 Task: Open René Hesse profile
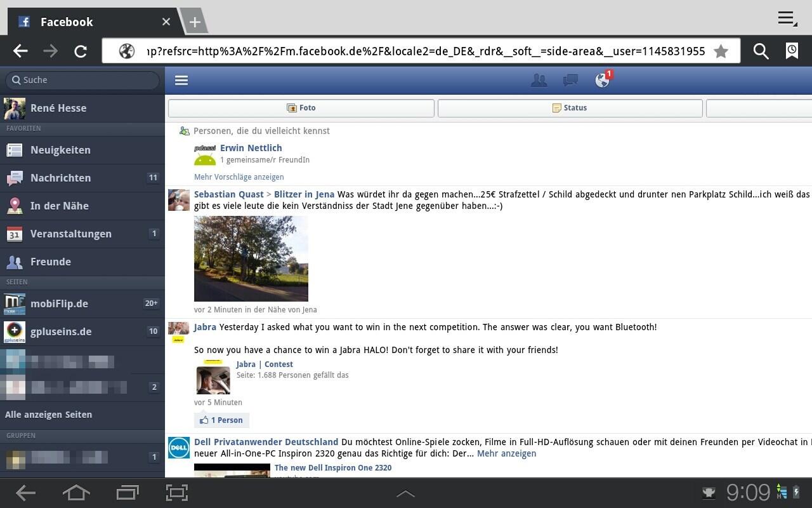82,108
